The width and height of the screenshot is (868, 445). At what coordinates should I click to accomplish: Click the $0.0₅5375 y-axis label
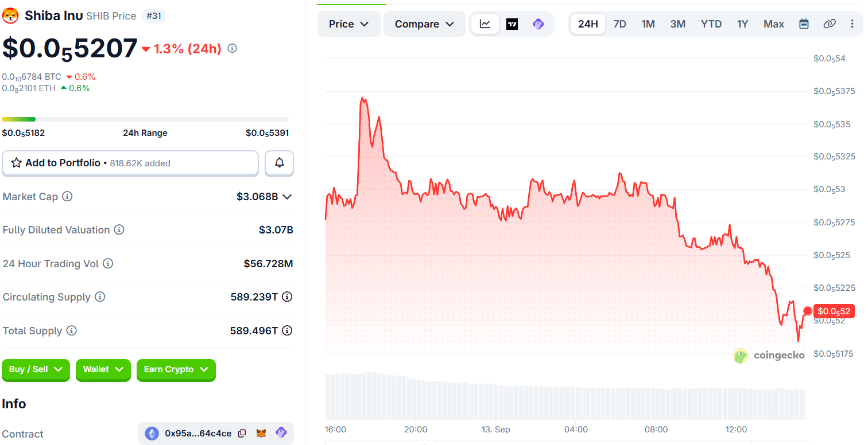(x=834, y=91)
